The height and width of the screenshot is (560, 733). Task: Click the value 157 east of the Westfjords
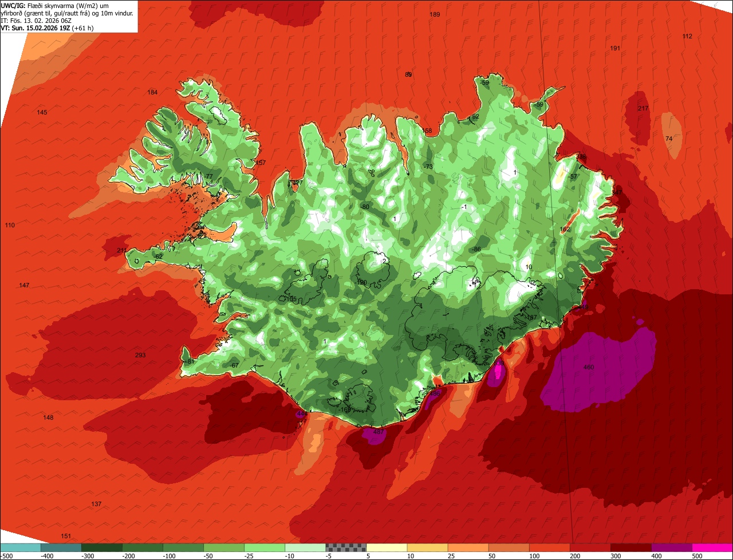pos(261,163)
